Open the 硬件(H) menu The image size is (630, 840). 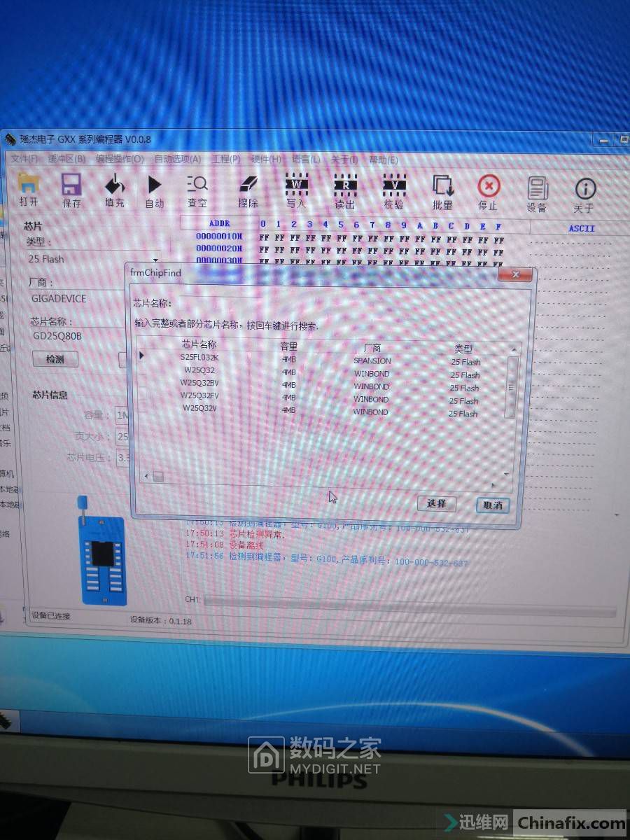266,160
